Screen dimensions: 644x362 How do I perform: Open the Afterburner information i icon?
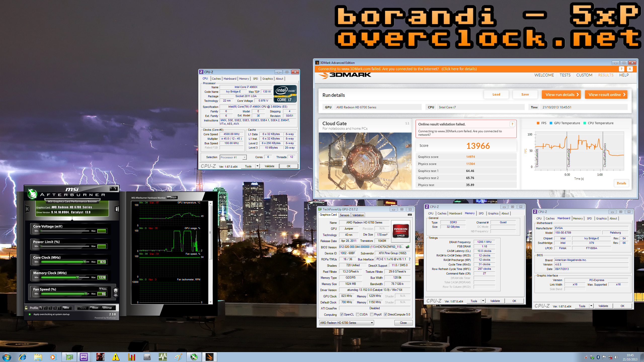coord(116,209)
